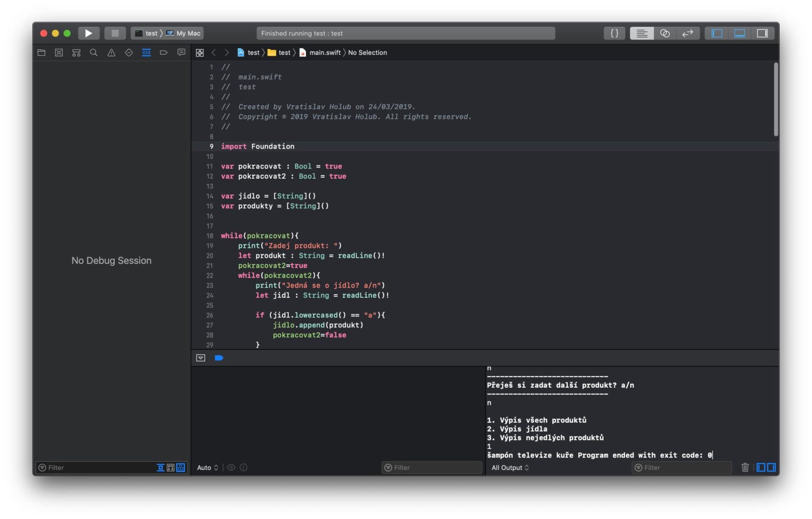
Task: Switch to the Version editor
Action: point(687,33)
